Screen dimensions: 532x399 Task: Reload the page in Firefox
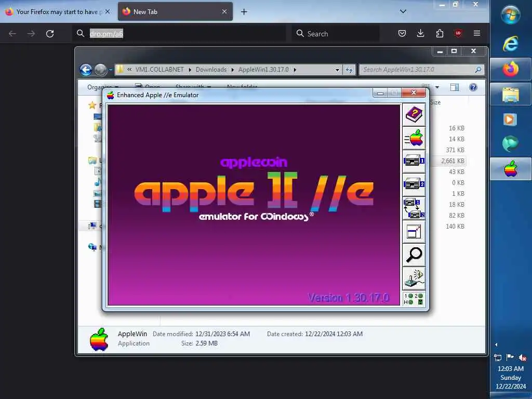click(50, 34)
